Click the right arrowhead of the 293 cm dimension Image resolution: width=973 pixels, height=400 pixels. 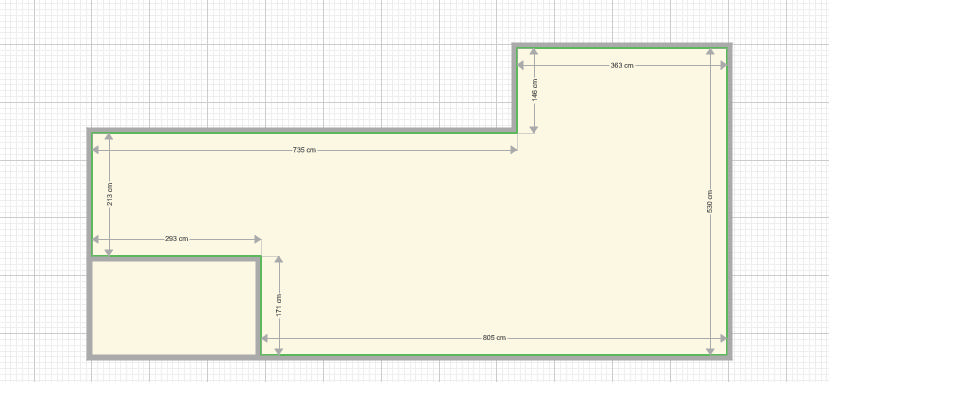[x=257, y=239]
